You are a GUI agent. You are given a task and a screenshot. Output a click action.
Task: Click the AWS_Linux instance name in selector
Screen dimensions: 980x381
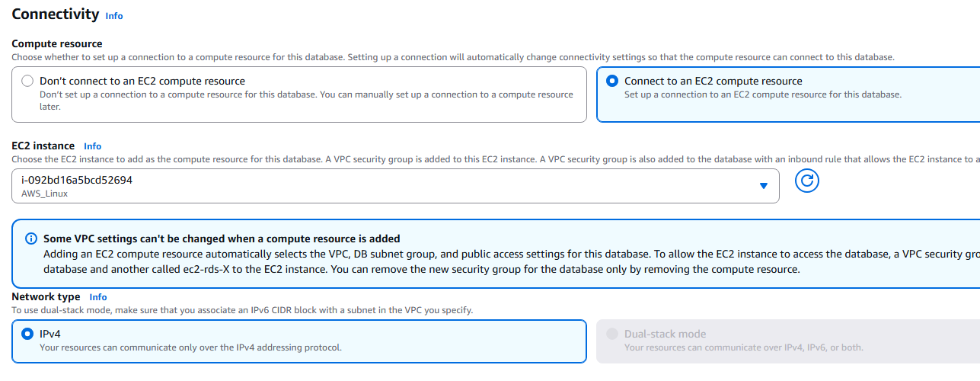point(45,194)
